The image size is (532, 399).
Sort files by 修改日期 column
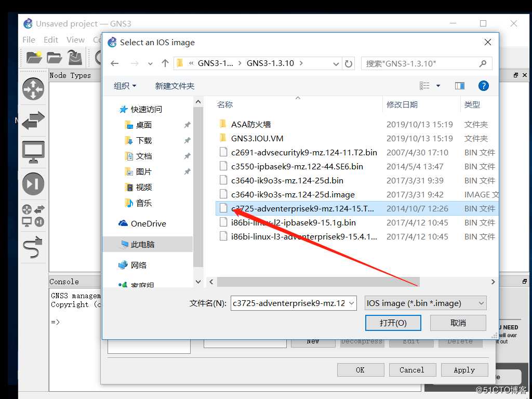click(402, 104)
